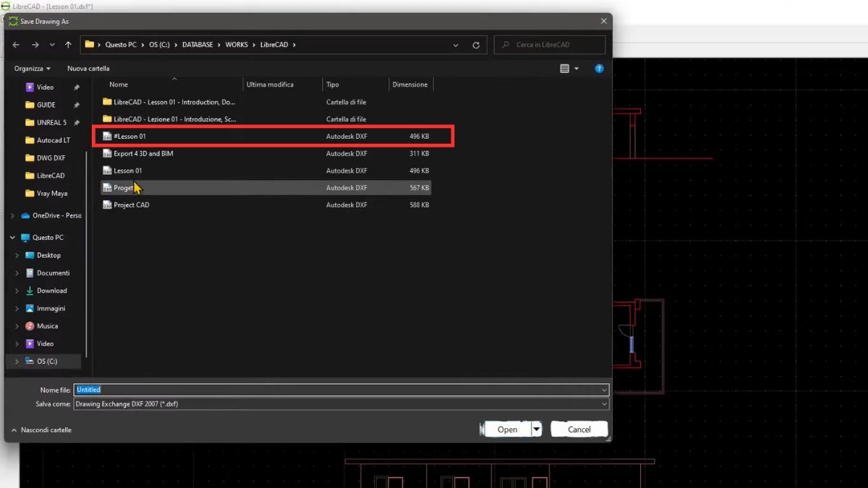Expand the OS (C:) drive node
868x488 pixels.
[x=17, y=361]
